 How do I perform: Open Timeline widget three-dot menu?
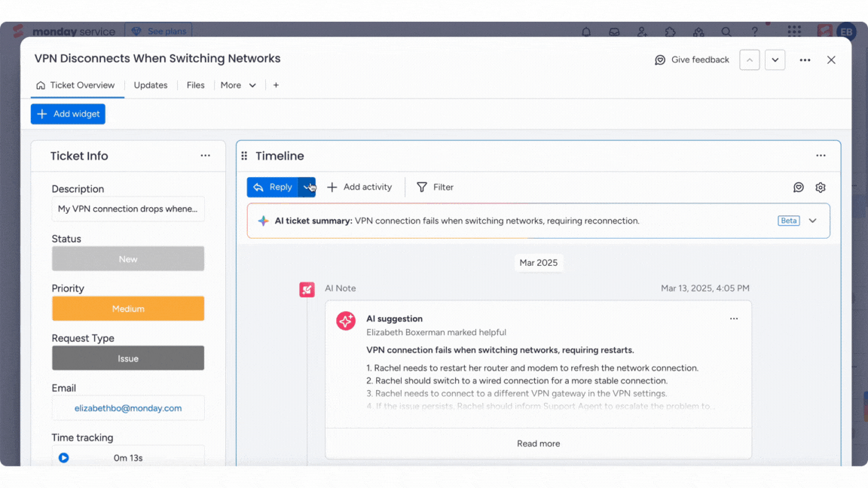(x=821, y=156)
